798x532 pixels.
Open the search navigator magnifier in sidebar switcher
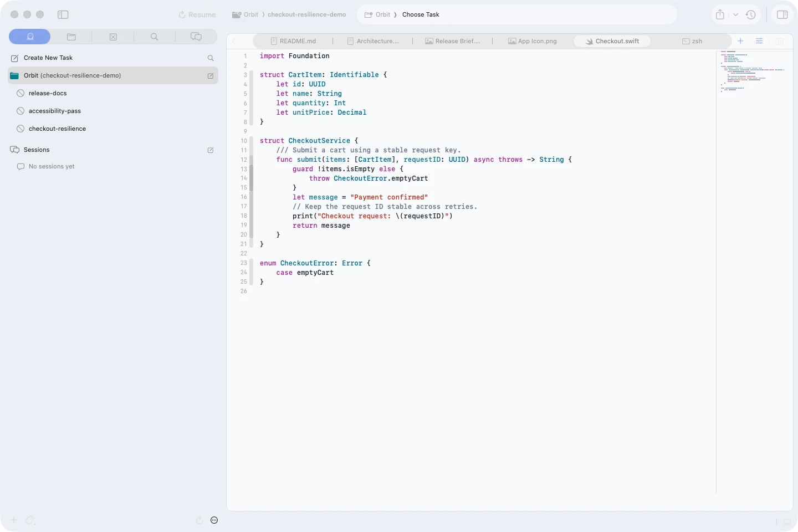(x=155, y=37)
